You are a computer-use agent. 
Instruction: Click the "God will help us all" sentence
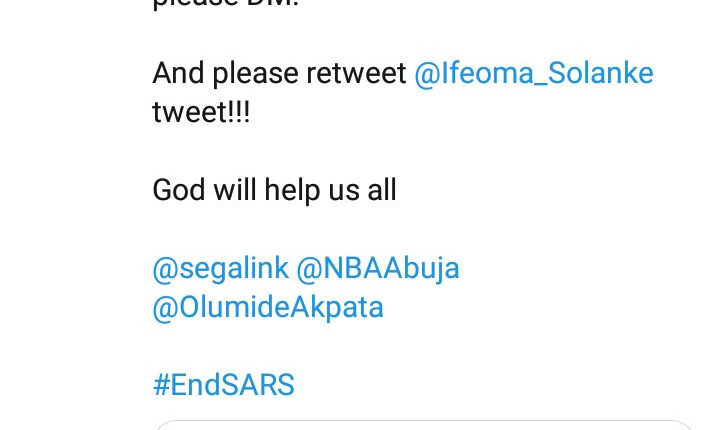(x=274, y=190)
